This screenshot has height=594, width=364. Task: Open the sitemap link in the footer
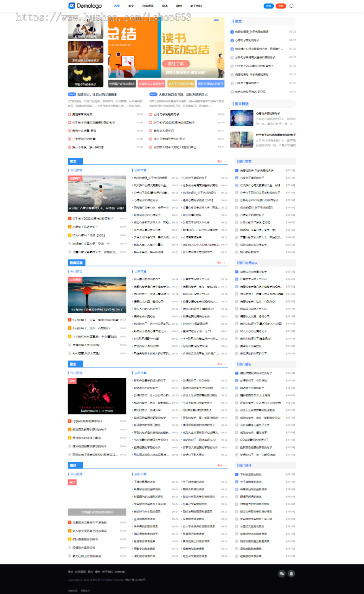120,572
